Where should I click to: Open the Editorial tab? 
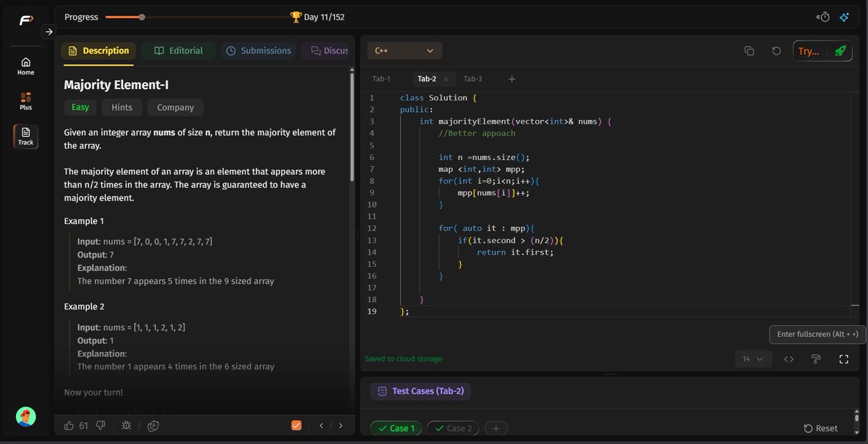point(178,51)
